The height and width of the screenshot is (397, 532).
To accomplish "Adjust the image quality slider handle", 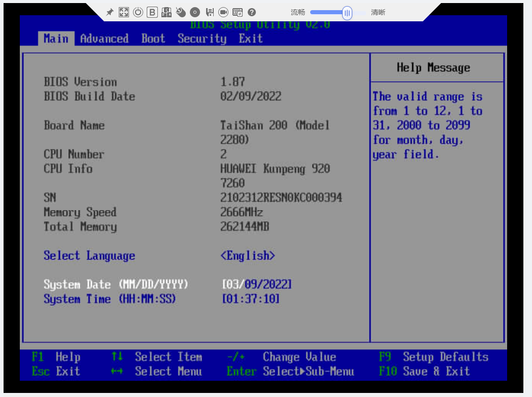I will click(x=347, y=13).
